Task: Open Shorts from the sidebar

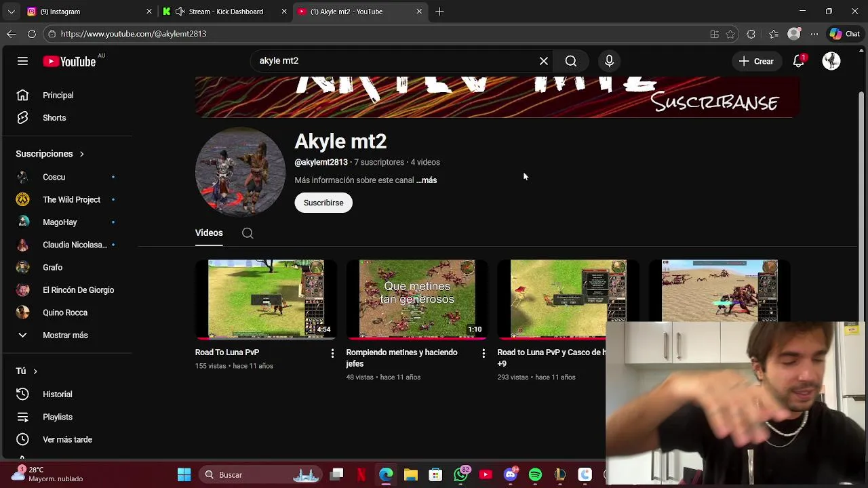Action: [x=66, y=118]
